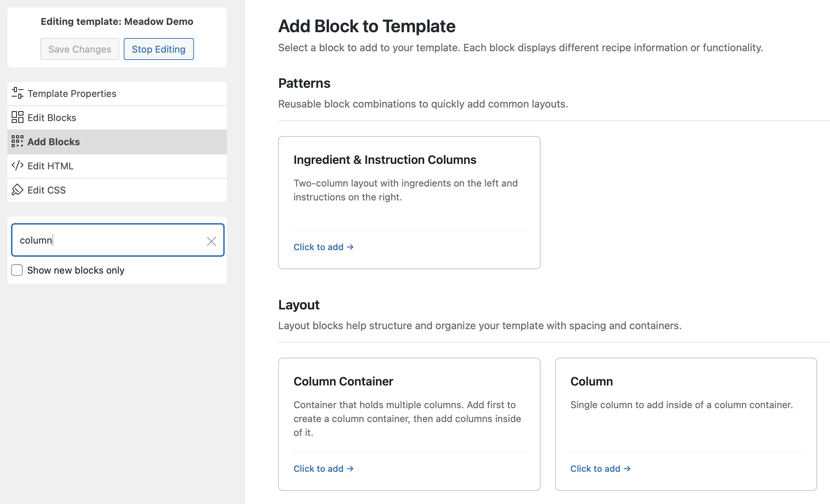The height and width of the screenshot is (504, 830).
Task: Focus the block search input containing 'column'
Action: (x=110, y=240)
